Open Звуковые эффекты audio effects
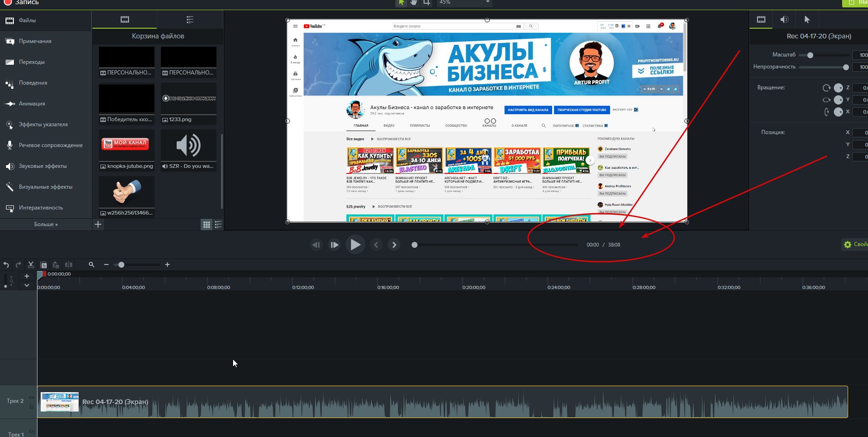This screenshot has height=437, width=868. point(46,166)
